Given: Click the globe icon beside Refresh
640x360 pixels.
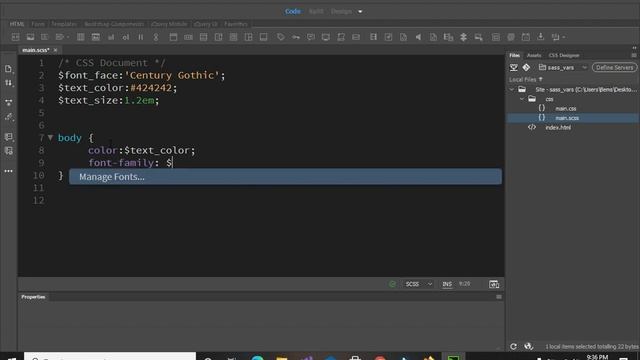Looking at the screenshot, I should coord(528,346).
